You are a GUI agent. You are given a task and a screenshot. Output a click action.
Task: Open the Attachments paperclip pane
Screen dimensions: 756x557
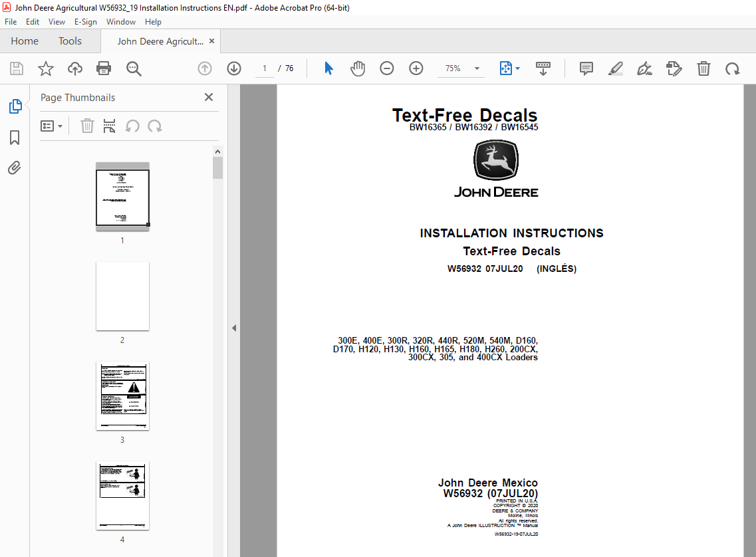[x=15, y=167]
